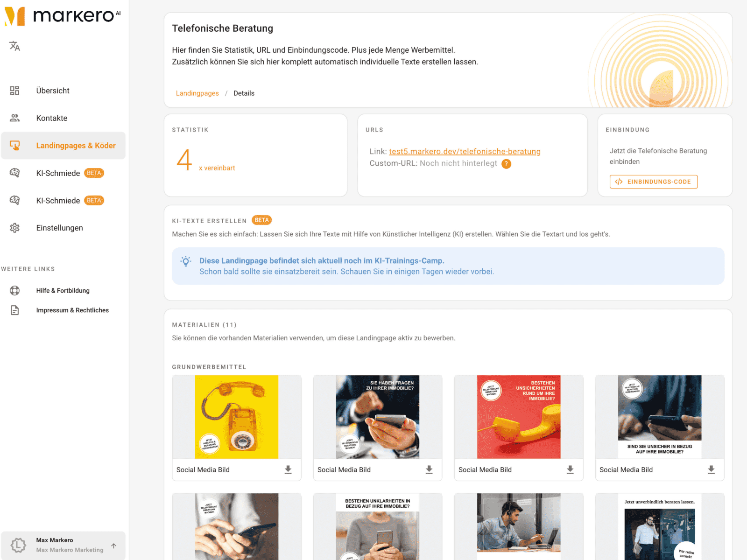Expand the Max Markero account menu arrow
The image size is (747, 560).
tap(114, 546)
